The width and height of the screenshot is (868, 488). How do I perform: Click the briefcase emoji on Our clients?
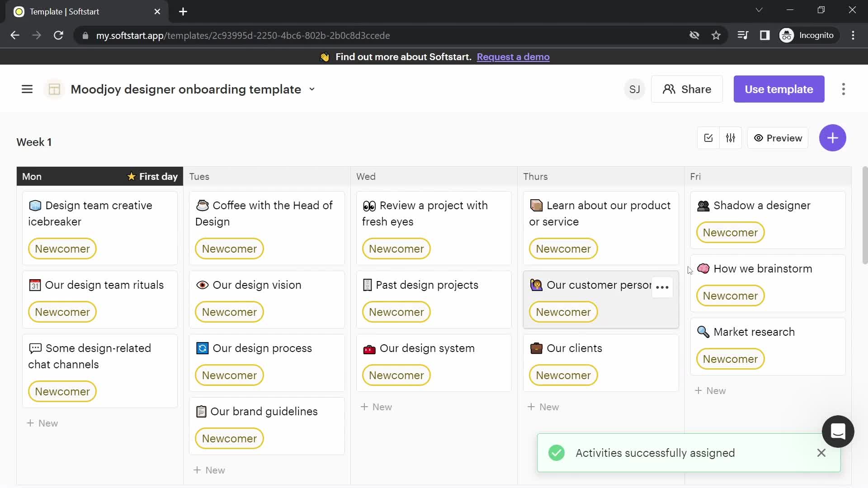coord(536,348)
